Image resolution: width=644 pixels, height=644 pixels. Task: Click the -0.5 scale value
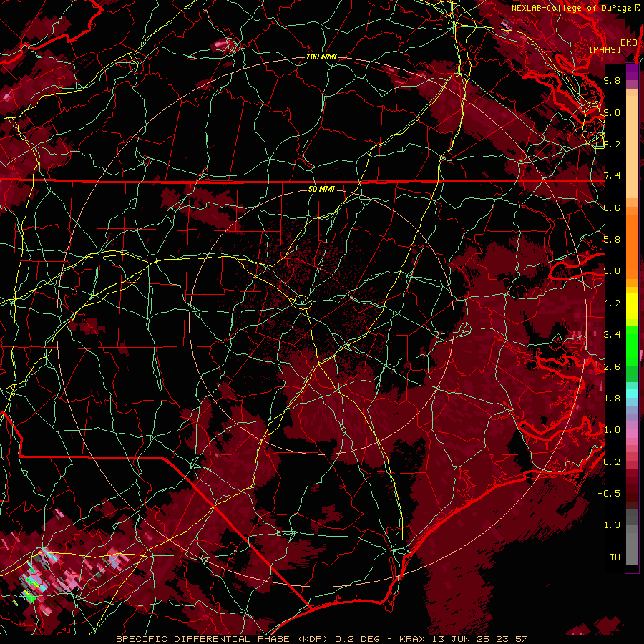click(x=609, y=493)
